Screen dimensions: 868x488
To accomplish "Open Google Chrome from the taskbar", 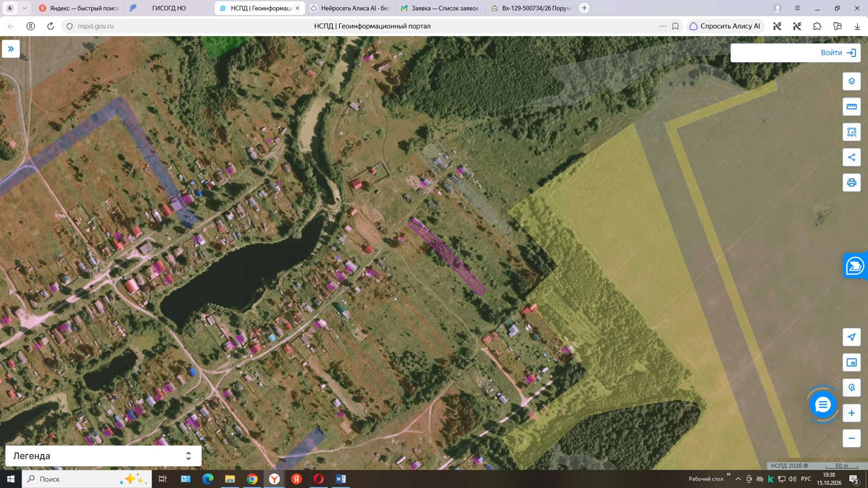I will (252, 479).
